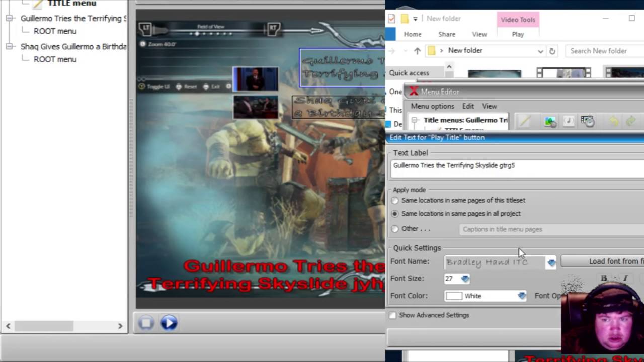
Task: Click the second video thumbnail button in preview
Action: (256, 107)
